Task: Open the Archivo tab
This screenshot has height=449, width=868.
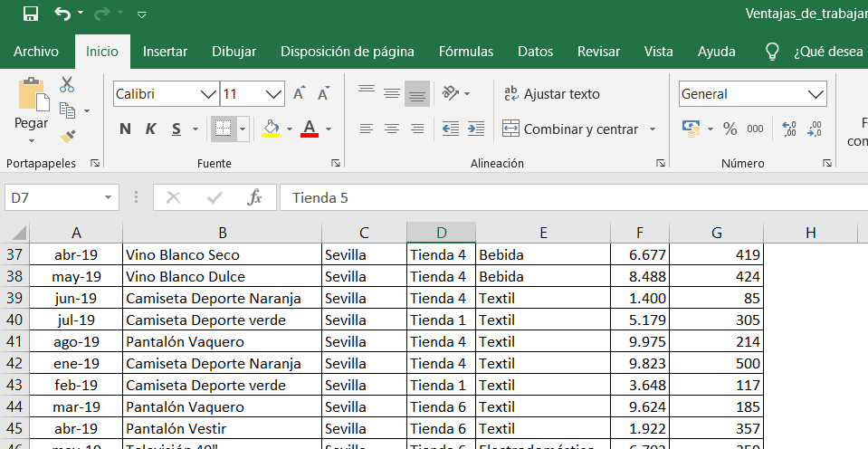Action: pyautogui.click(x=36, y=52)
